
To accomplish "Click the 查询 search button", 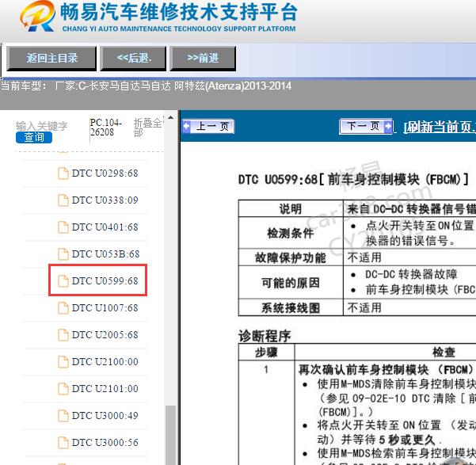I will (34, 137).
